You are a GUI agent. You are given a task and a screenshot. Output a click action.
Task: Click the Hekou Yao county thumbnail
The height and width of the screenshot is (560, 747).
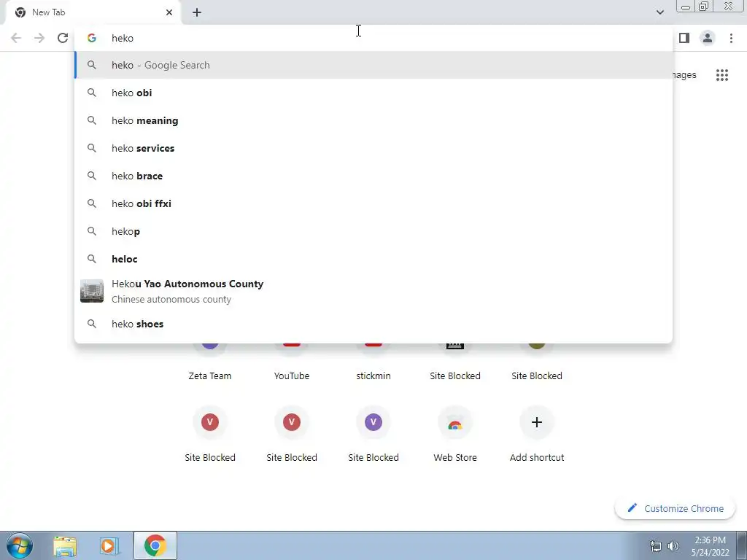(x=92, y=291)
